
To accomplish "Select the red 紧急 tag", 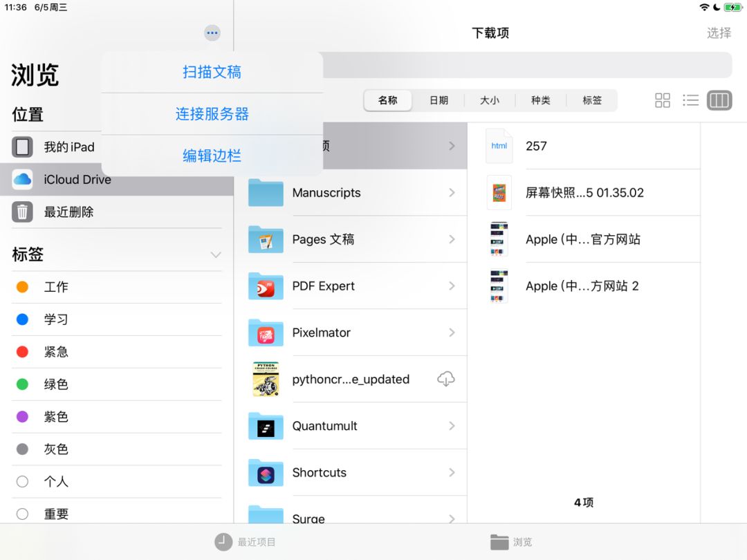I will (x=117, y=352).
